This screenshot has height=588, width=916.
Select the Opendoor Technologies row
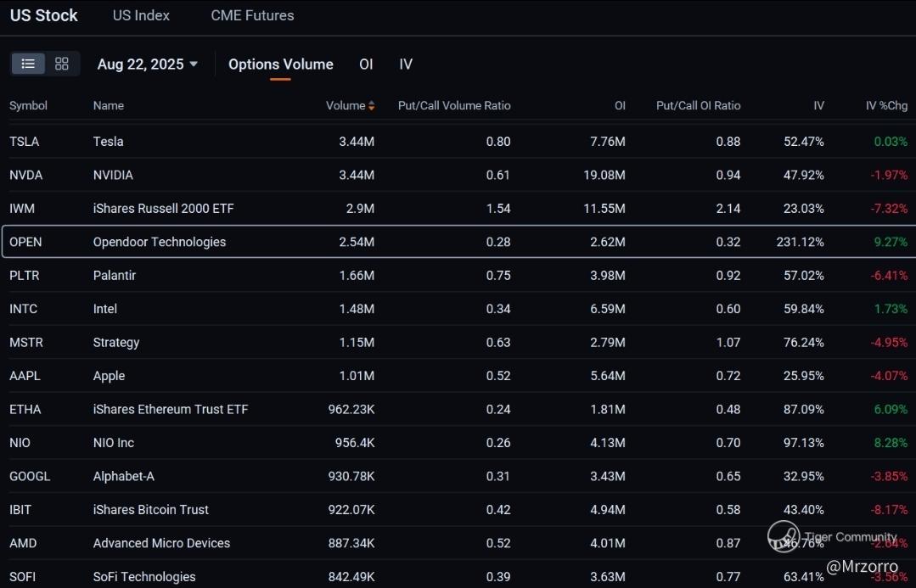[160, 242]
